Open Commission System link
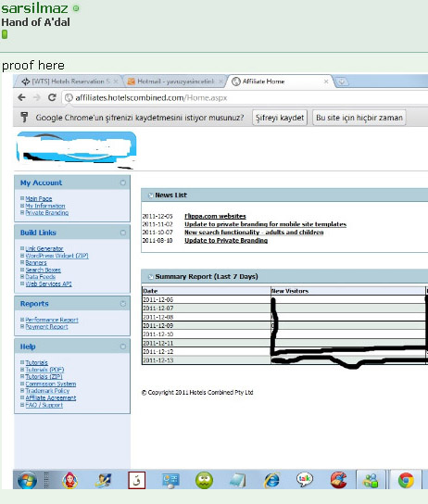428x504 pixels. (51, 384)
